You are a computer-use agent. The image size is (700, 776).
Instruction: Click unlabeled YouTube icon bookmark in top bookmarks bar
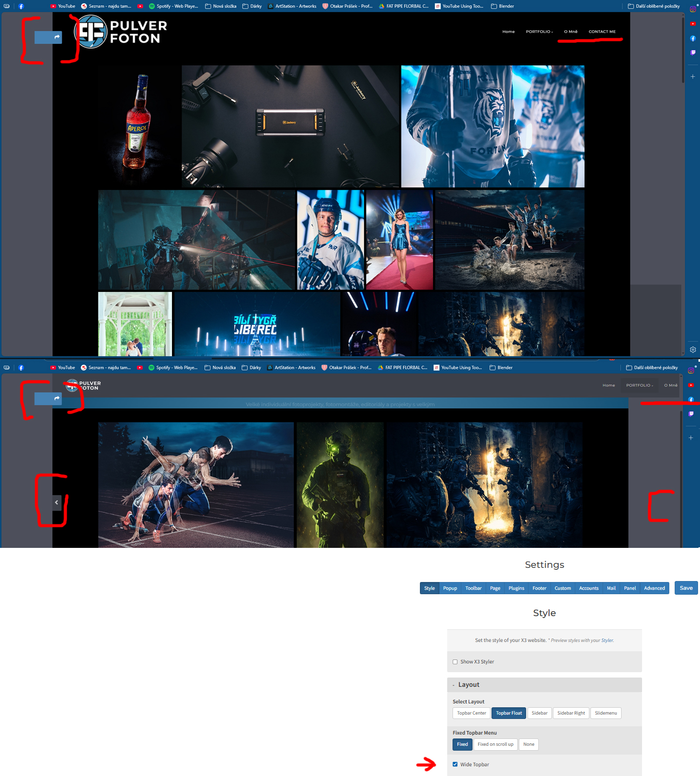[140, 6]
